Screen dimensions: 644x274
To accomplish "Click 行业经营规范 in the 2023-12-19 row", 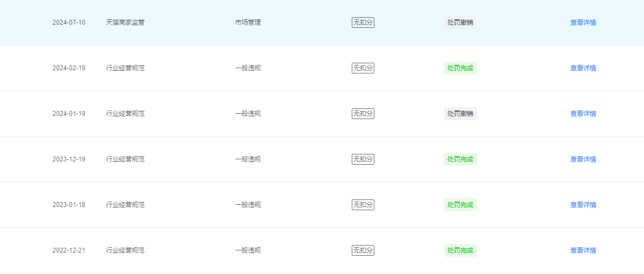I will click(x=125, y=159).
